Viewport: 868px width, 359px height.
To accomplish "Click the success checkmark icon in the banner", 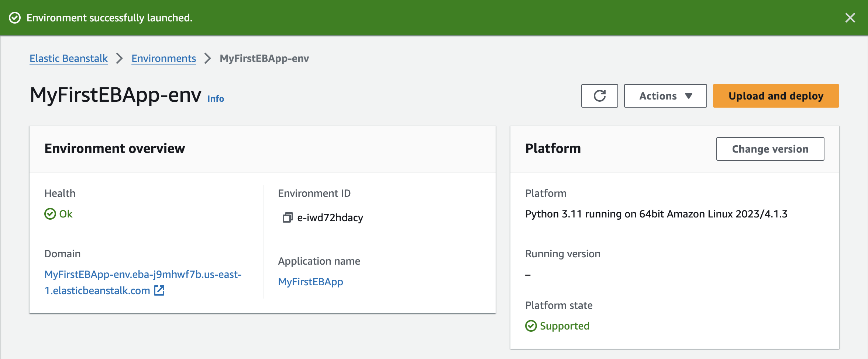I will 15,18.
